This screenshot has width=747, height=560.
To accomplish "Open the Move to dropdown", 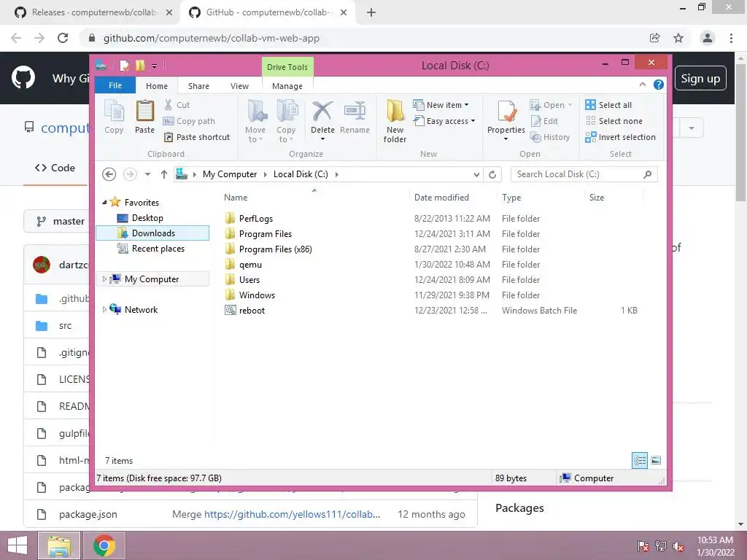I will [x=255, y=121].
